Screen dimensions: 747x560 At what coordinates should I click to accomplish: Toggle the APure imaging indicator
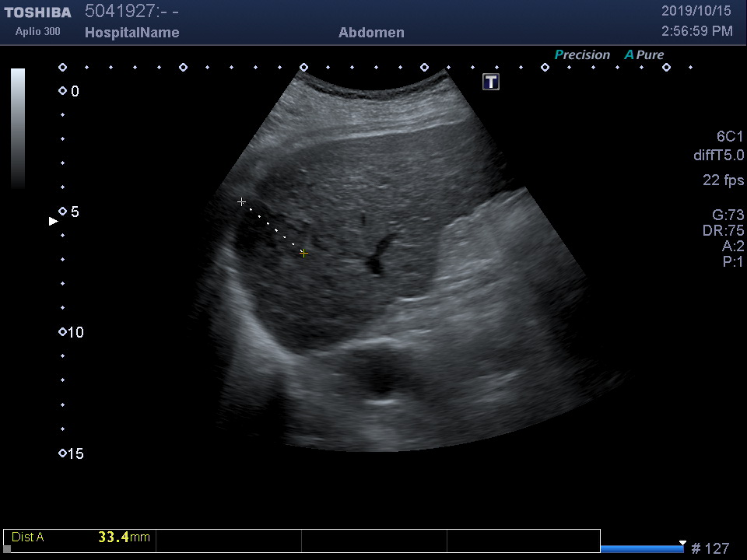[644, 55]
